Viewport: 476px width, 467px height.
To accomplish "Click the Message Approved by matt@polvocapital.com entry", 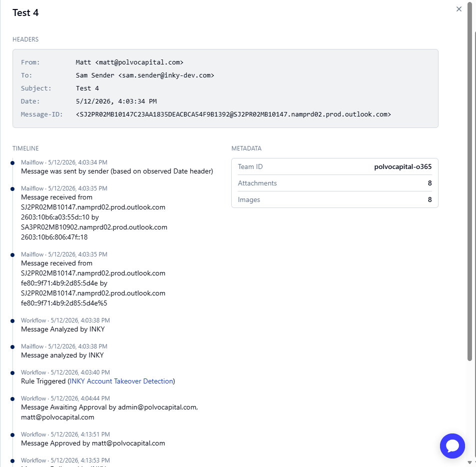I will coord(93,443).
